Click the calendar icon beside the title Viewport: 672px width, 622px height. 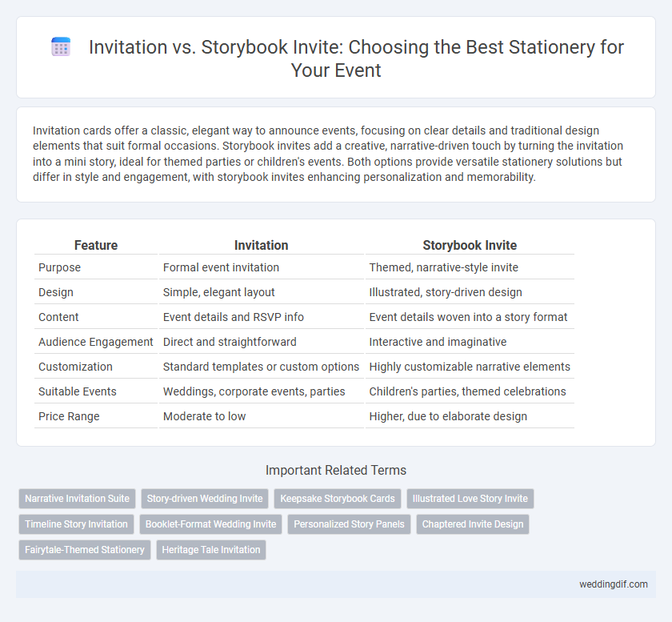point(61,46)
